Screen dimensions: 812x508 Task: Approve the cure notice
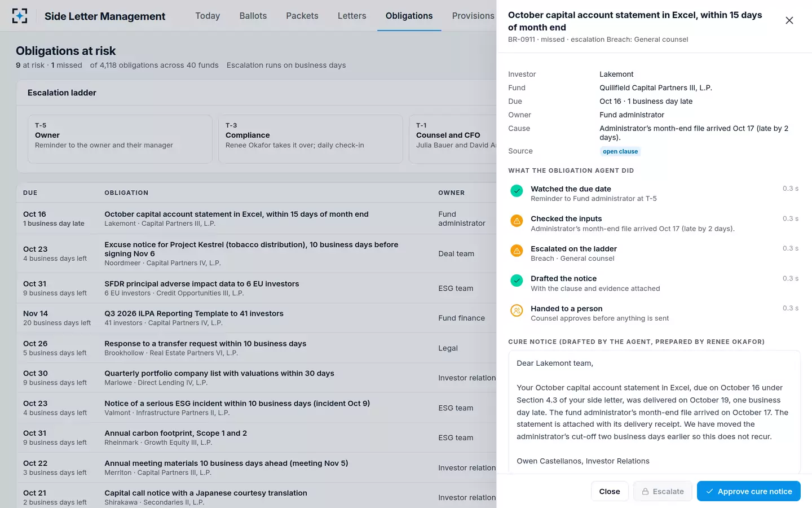coord(749,491)
